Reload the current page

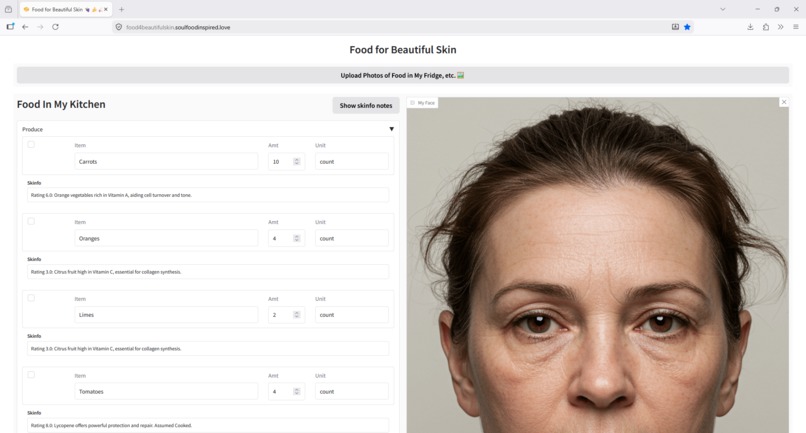coord(55,27)
